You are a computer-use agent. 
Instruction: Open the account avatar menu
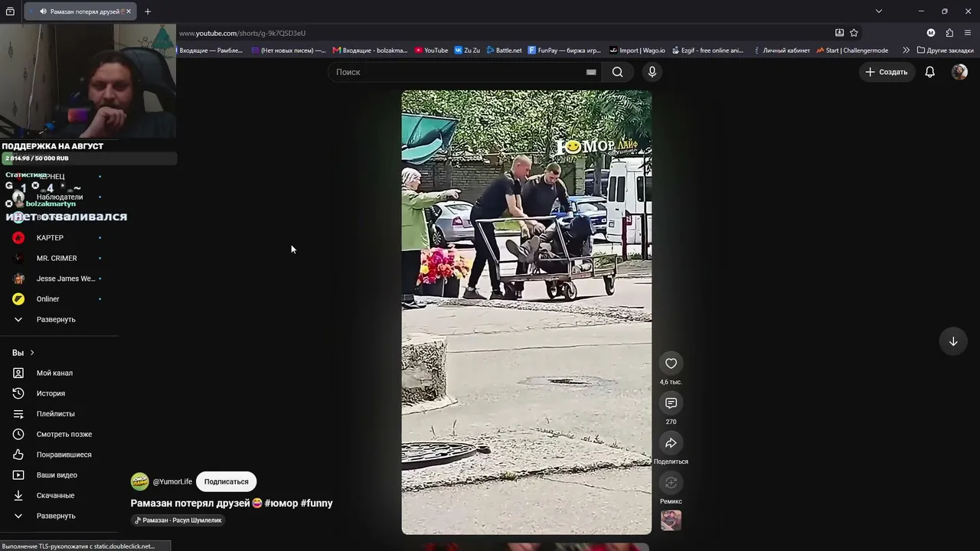959,72
